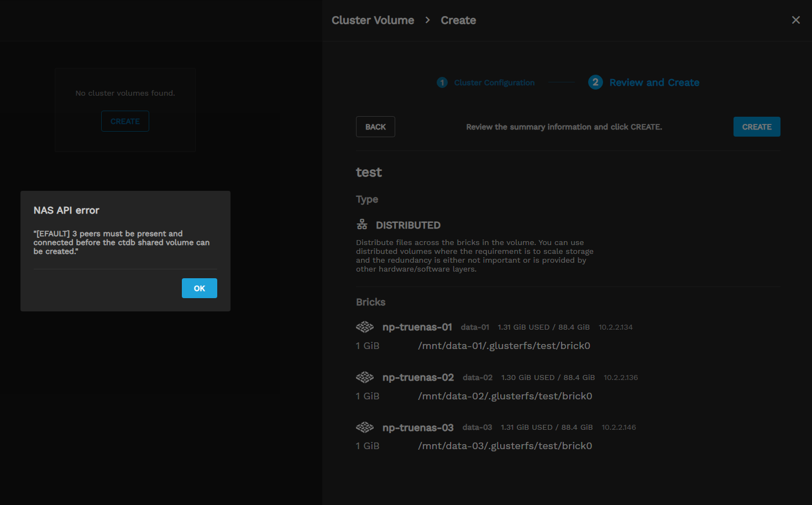Click the brick icon beside np-truenas-01
812x505 pixels.
tap(365, 327)
